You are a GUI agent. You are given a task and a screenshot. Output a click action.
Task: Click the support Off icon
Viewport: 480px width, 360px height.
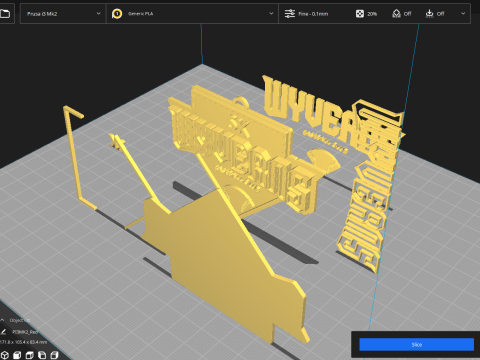(396, 14)
